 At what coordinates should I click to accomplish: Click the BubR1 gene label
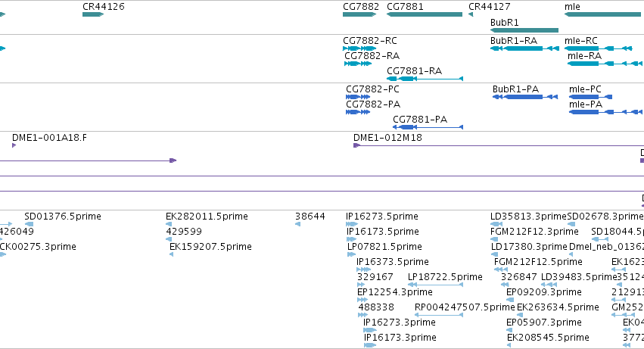[x=504, y=23]
